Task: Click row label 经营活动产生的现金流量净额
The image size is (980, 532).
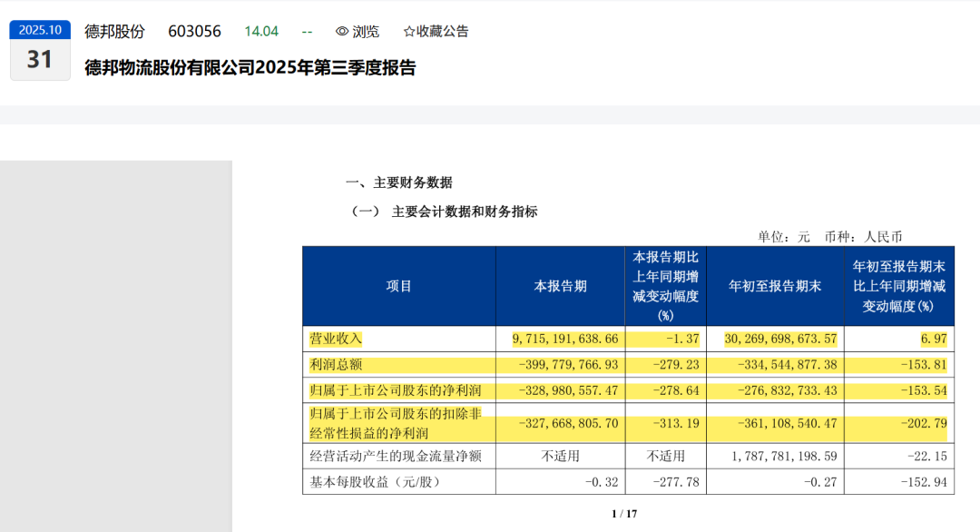Action: [x=395, y=457]
